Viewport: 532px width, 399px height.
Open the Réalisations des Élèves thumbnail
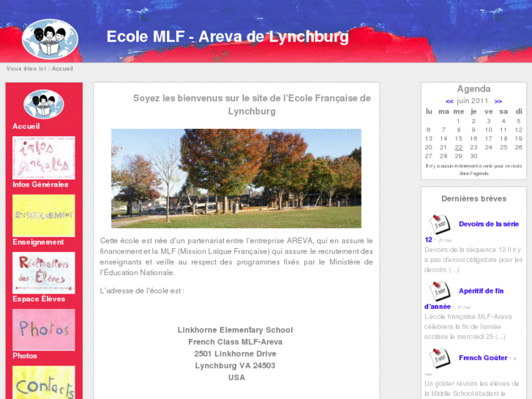click(x=44, y=273)
